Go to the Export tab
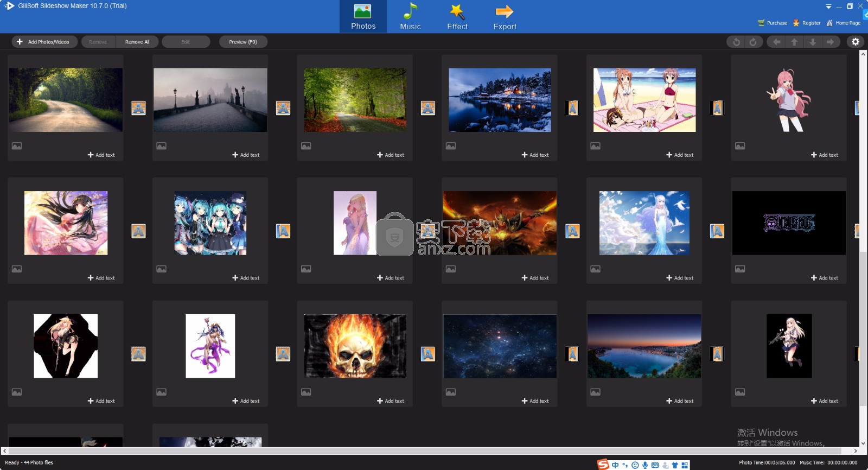 [505, 17]
